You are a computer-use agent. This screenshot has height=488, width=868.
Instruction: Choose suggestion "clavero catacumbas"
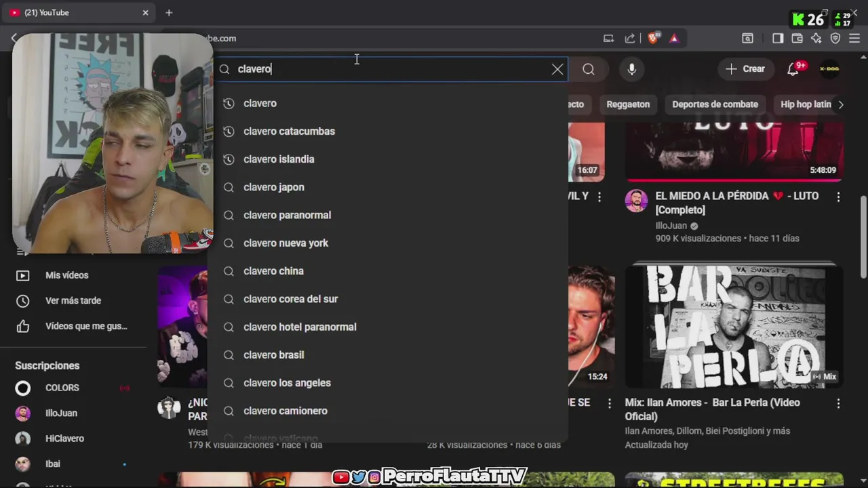point(387,131)
